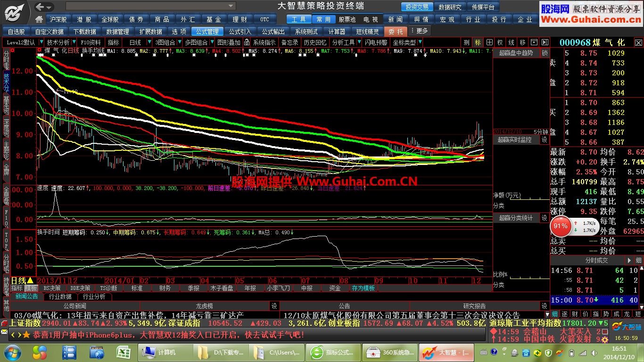Expand the 技术分析 dropdown arrow

[x=74, y=42]
